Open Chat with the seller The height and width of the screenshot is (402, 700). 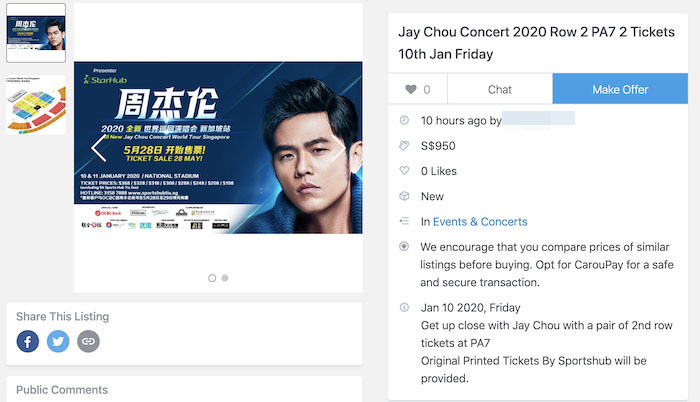(500, 89)
